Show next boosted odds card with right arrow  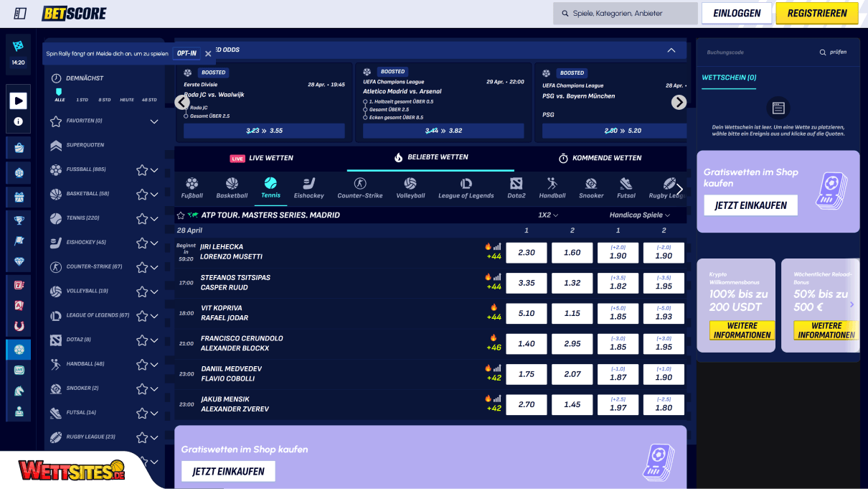click(x=679, y=103)
